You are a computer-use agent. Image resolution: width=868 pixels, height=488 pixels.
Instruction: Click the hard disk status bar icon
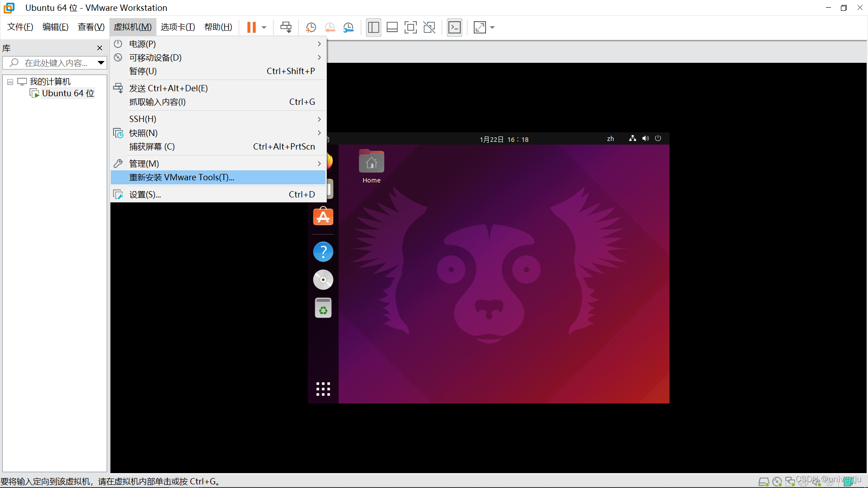764,482
